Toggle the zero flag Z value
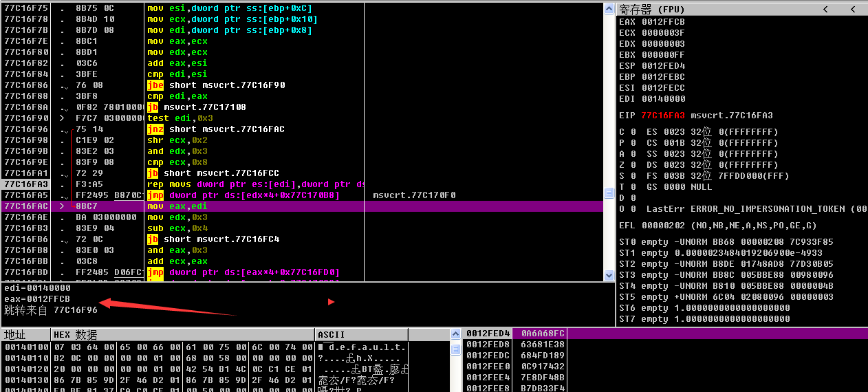Image resolution: width=868 pixels, height=392 pixels. (633, 165)
